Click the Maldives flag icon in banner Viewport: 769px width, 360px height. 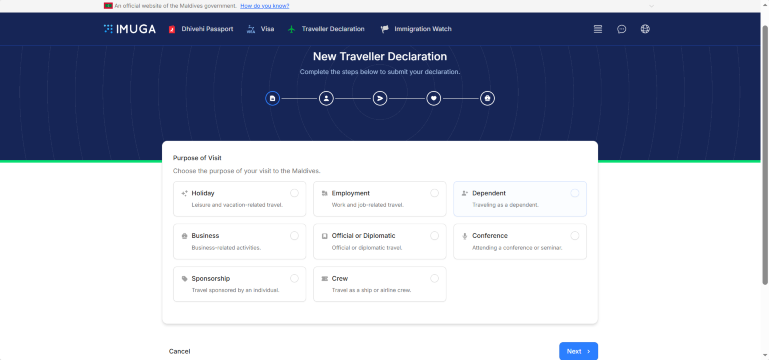click(x=108, y=6)
